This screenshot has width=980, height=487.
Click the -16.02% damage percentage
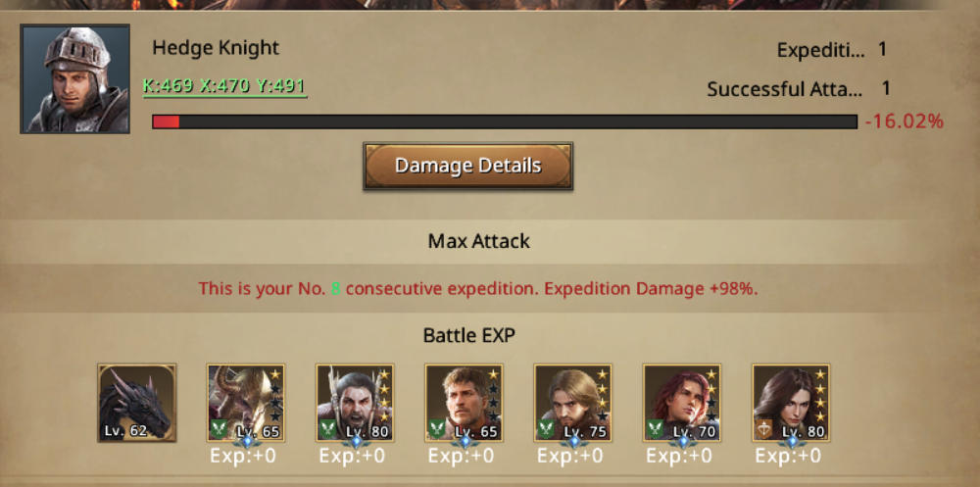pyautogui.click(x=904, y=122)
